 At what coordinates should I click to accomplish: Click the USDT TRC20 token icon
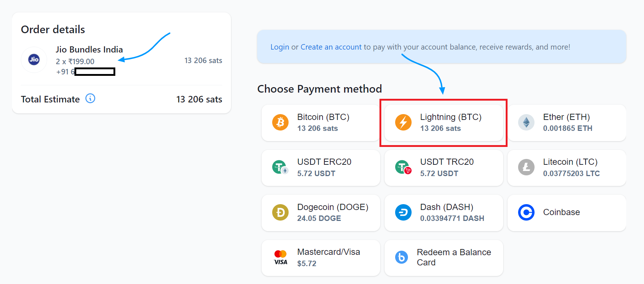(403, 167)
